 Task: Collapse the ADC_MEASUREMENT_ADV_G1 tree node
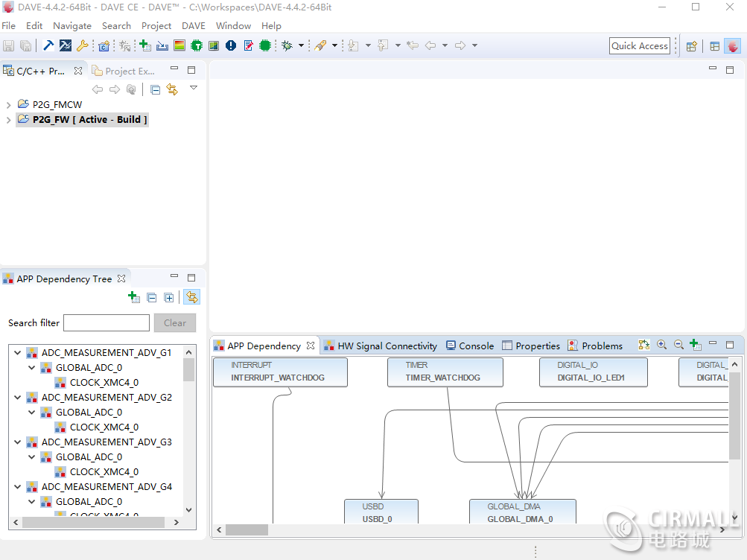click(x=17, y=353)
